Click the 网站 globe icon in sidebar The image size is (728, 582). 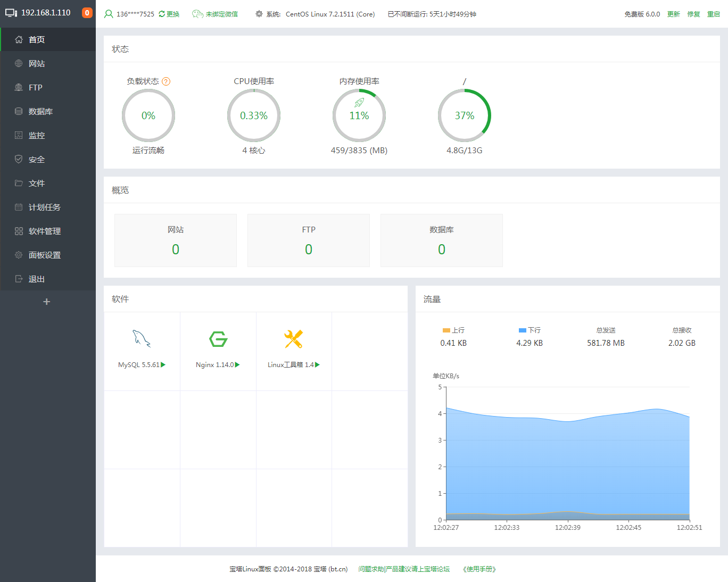click(19, 63)
